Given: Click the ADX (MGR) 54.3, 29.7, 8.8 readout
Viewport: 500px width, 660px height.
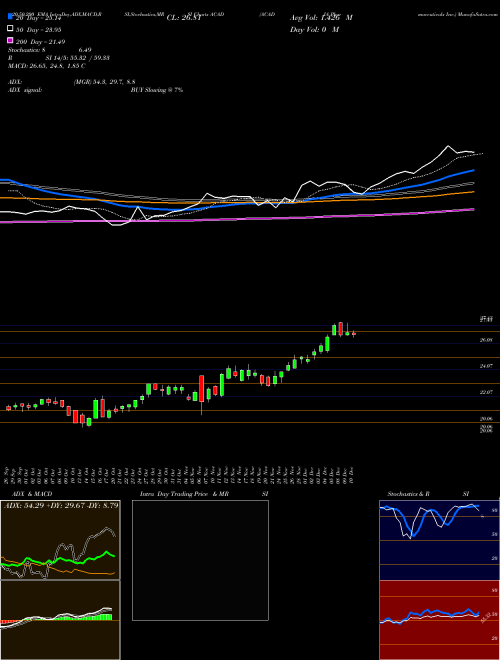Looking at the screenshot, I should click(x=72, y=82).
